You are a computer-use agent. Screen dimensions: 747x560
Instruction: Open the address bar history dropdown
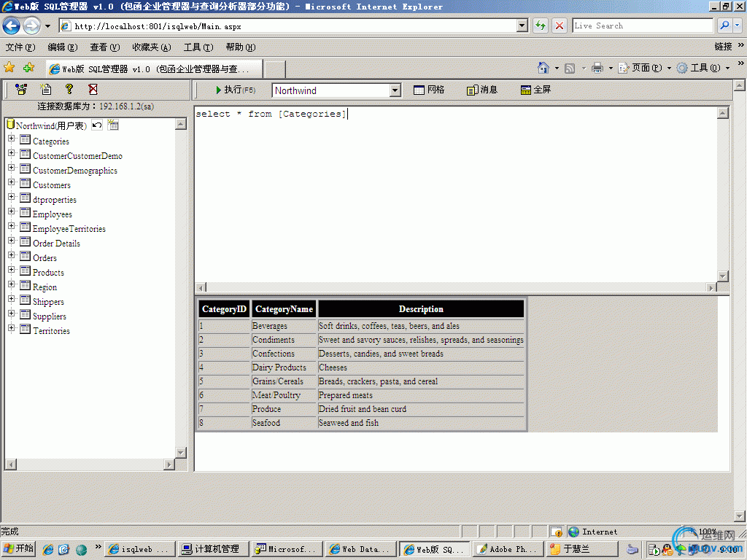pyautogui.click(x=522, y=26)
